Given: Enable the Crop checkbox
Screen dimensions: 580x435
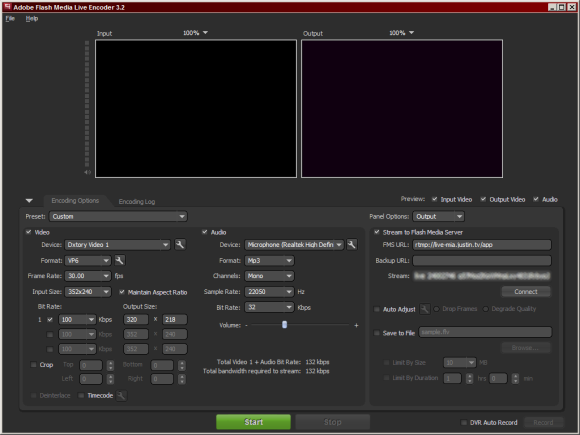Looking at the screenshot, I should (x=33, y=365).
